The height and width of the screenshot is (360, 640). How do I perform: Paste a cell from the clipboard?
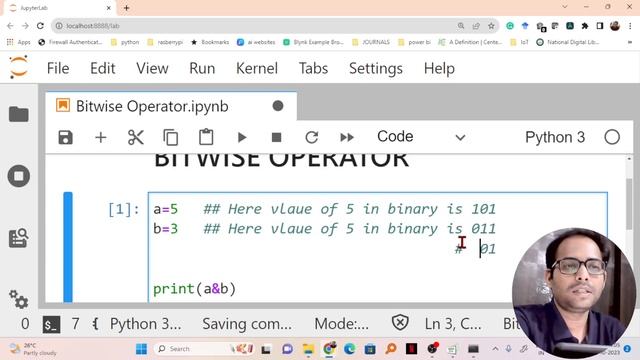point(206,137)
